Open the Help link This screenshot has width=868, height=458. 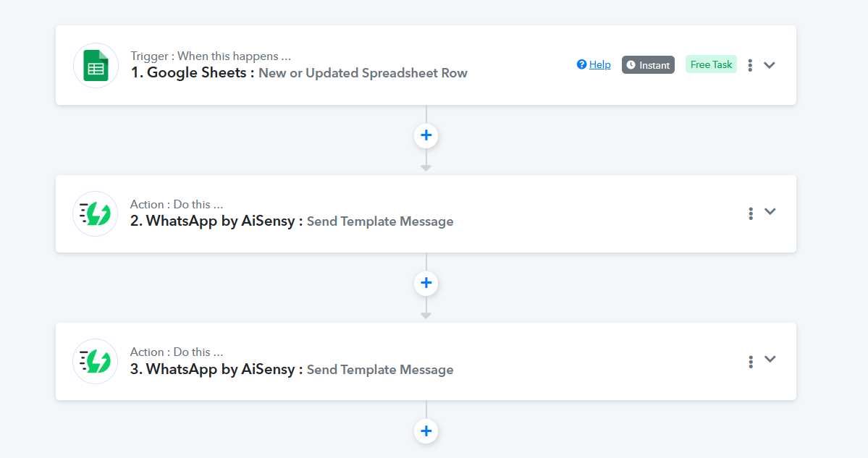click(x=599, y=64)
